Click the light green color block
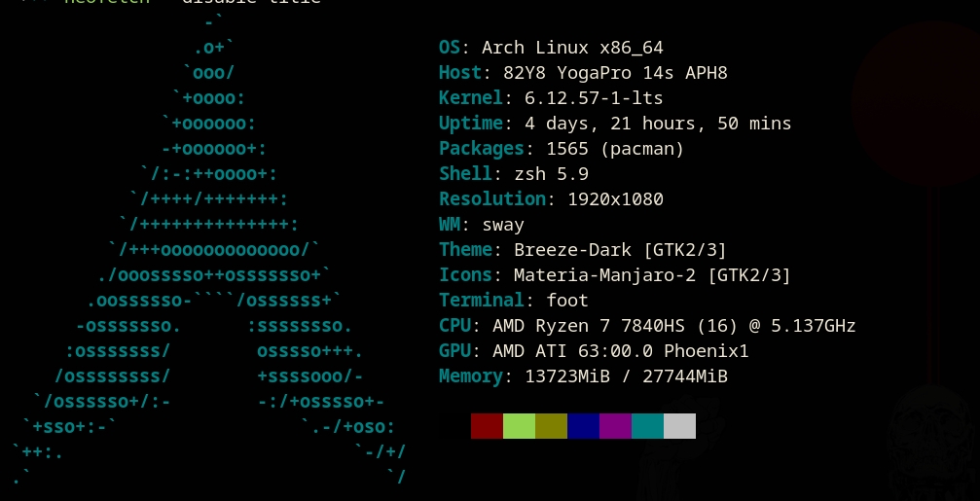The height and width of the screenshot is (501, 980). [x=520, y=426]
